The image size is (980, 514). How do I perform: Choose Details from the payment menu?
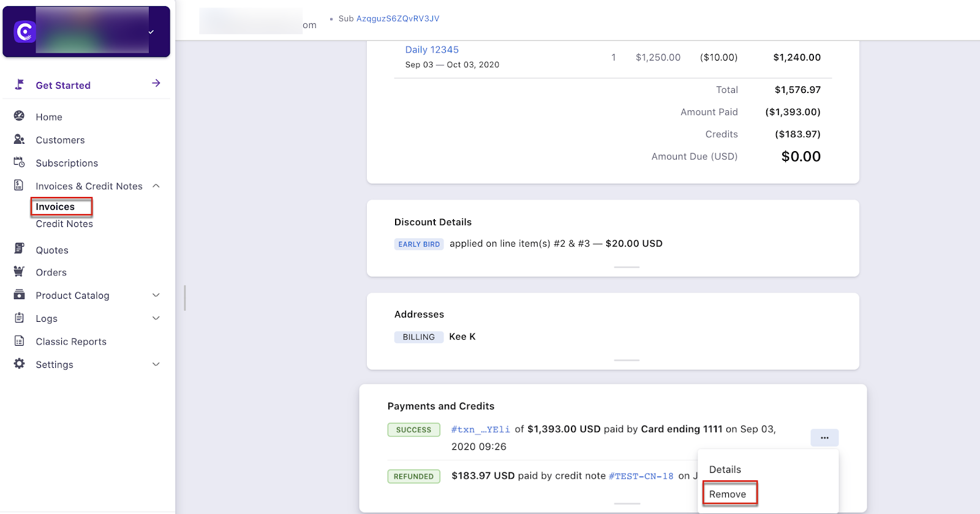click(x=725, y=470)
